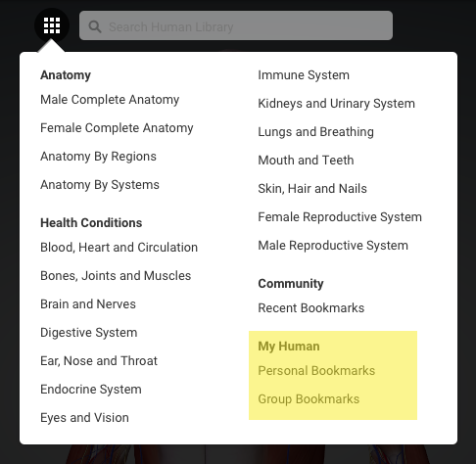
Task: Open Male Complete Anatomy
Action: pyautogui.click(x=110, y=100)
